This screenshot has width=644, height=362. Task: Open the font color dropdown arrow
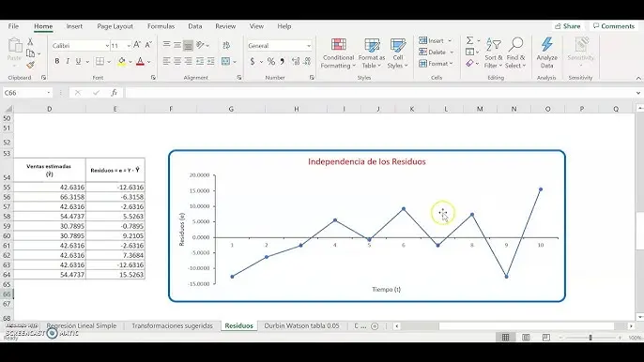click(148, 62)
